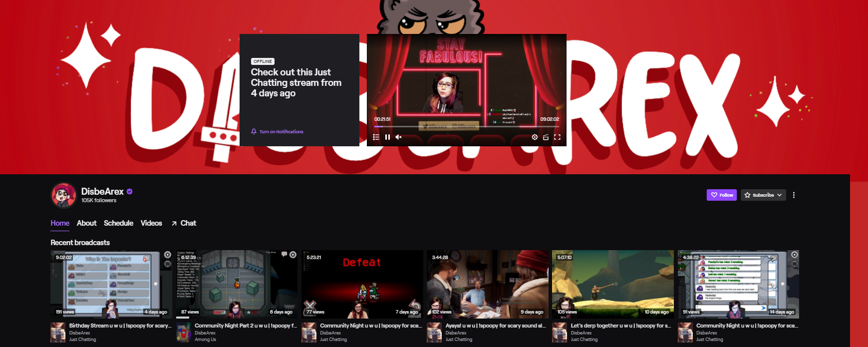Click the 'Birthday Stream u w u' title
The height and width of the screenshot is (347, 868).
click(120, 326)
